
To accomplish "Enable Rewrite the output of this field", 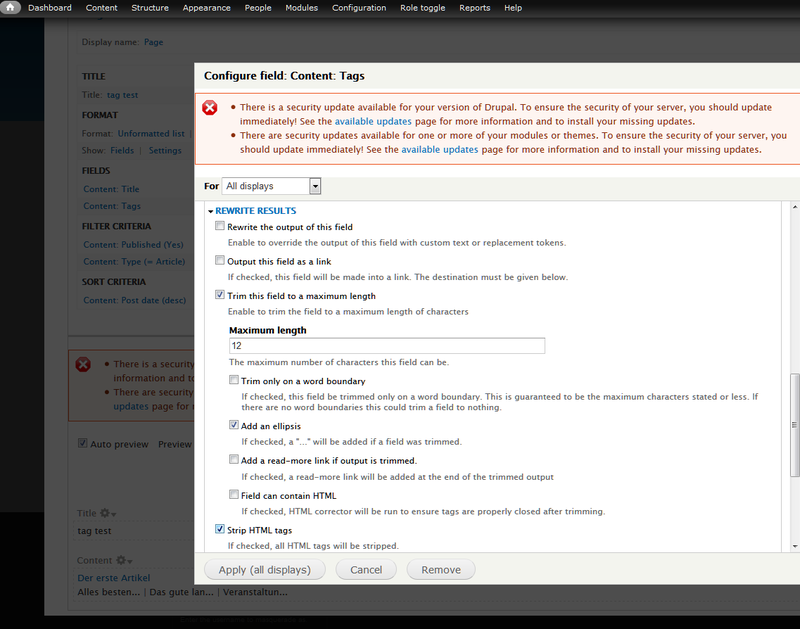I will click(x=220, y=227).
